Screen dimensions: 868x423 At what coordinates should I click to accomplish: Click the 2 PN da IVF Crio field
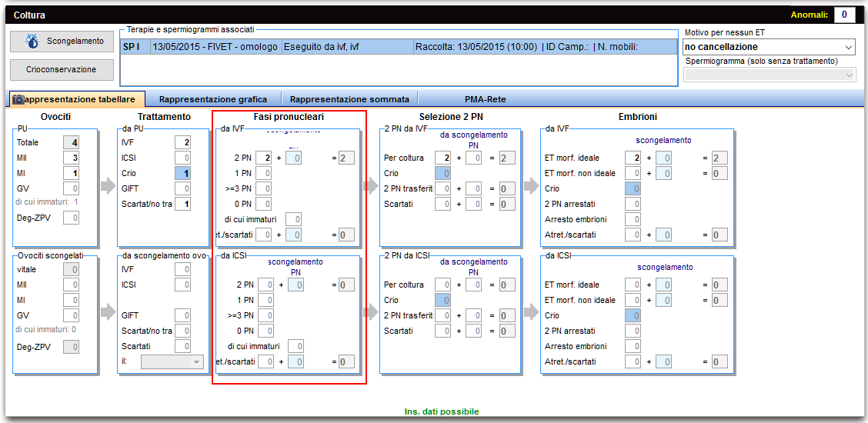443,174
